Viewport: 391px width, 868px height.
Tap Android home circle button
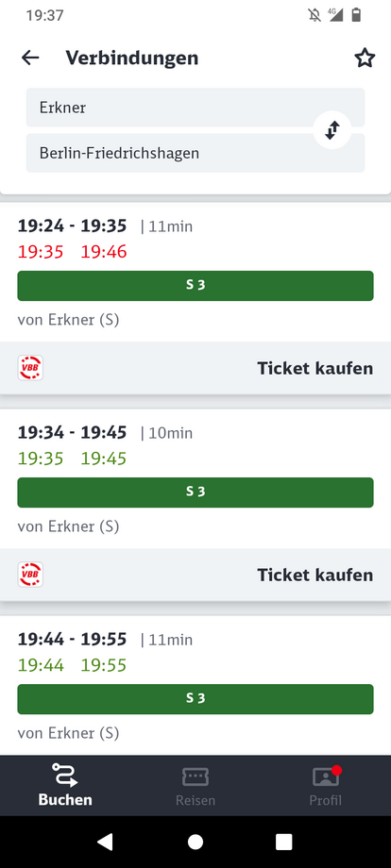[x=195, y=842]
